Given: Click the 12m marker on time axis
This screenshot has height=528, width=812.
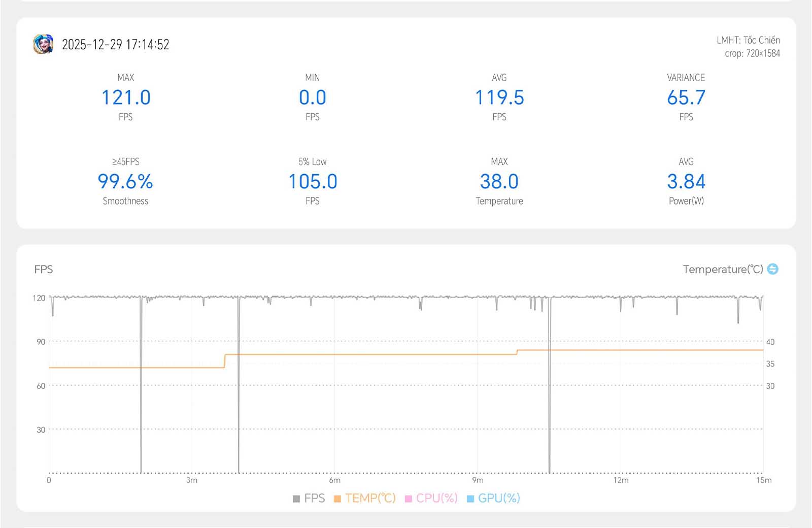Looking at the screenshot, I should [621, 480].
